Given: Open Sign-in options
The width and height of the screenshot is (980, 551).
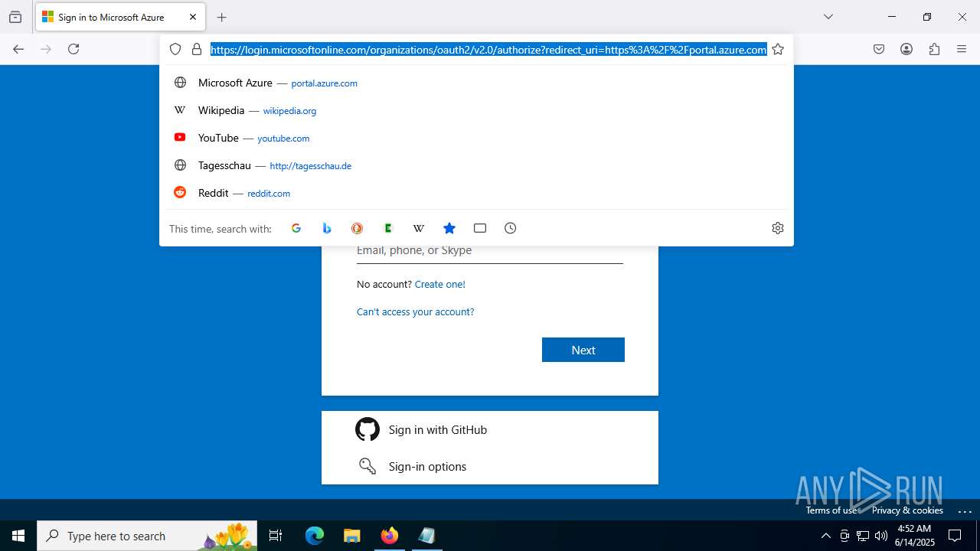Looking at the screenshot, I should coord(490,466).
